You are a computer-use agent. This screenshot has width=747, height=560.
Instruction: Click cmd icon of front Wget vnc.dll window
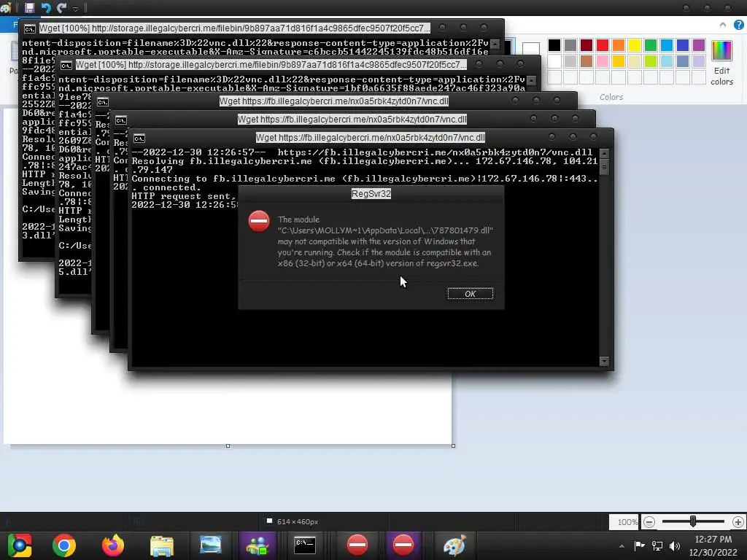pos(139,139)
